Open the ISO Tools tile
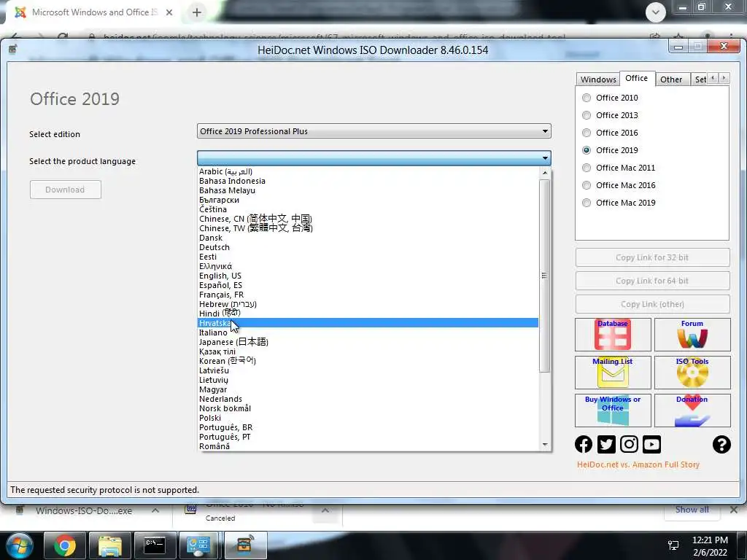 click(692, 373)
